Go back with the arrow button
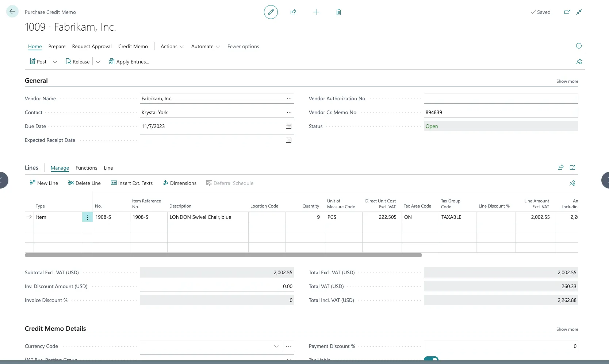The image size is (609, 364). (x=12, y=12)
